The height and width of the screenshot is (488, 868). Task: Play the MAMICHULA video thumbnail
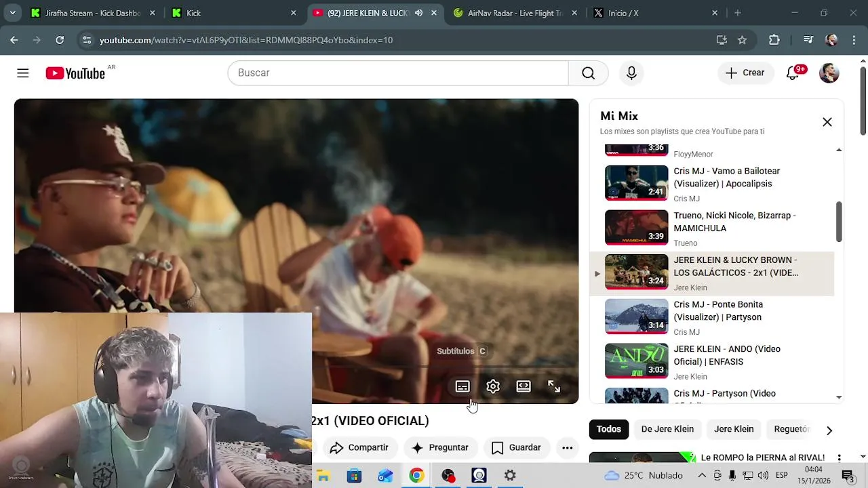(x=636, y=228)
